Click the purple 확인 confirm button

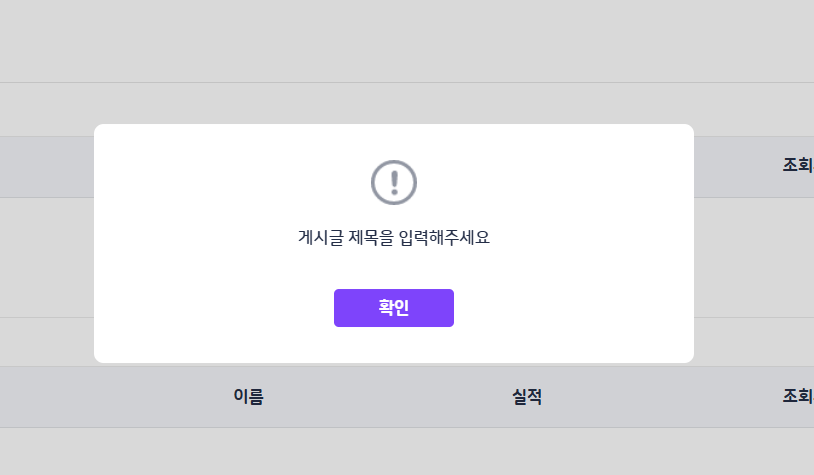click(393, 308)
